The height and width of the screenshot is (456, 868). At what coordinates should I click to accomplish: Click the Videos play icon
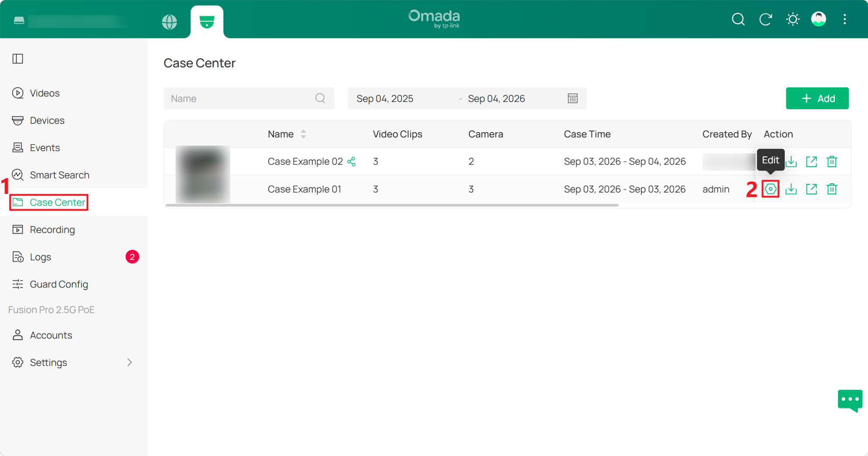[x=17, y=93]
